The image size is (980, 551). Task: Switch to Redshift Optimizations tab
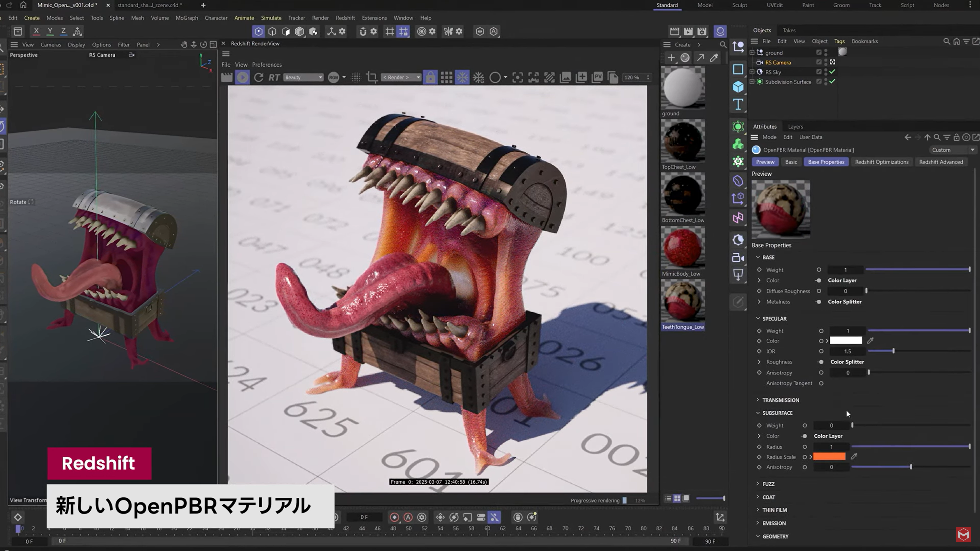881,162
